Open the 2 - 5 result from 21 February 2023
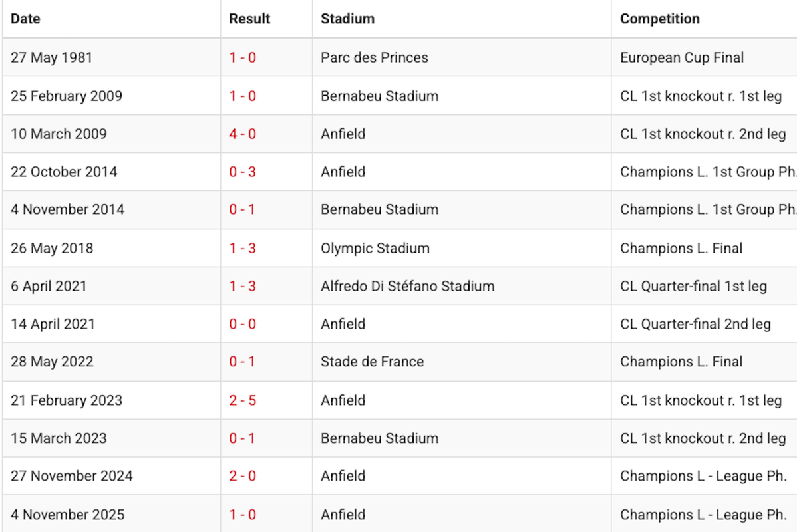The height and width of the screenshot is (532, 797). coord(243,401)
